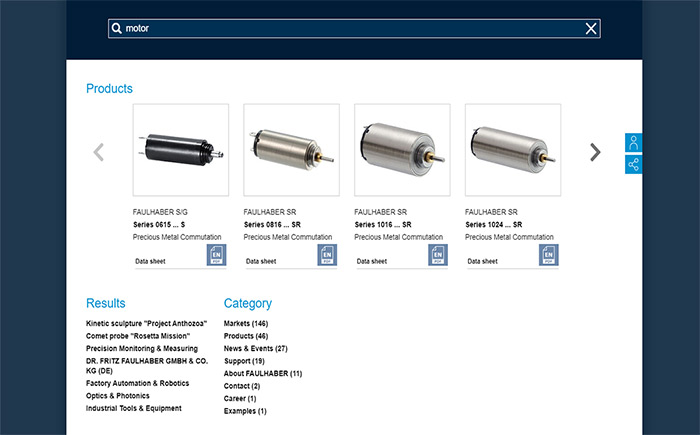Click "Precious Metal Commutation" under Series 0615
700x435 pixels.
click(177, 237)
